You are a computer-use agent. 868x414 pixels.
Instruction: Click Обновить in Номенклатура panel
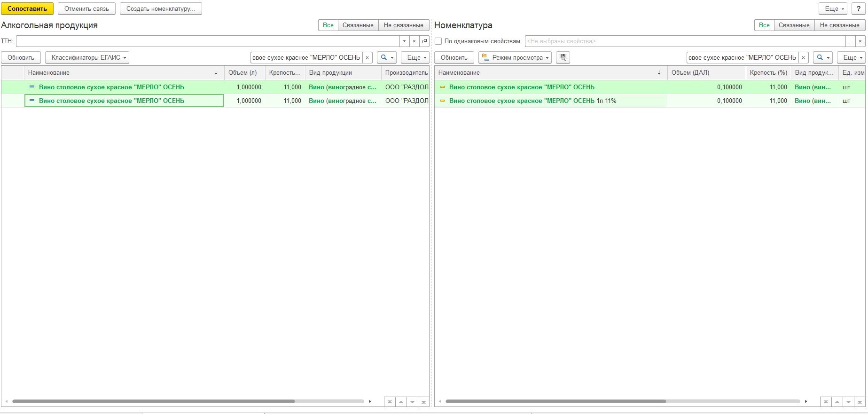(454, 58)
